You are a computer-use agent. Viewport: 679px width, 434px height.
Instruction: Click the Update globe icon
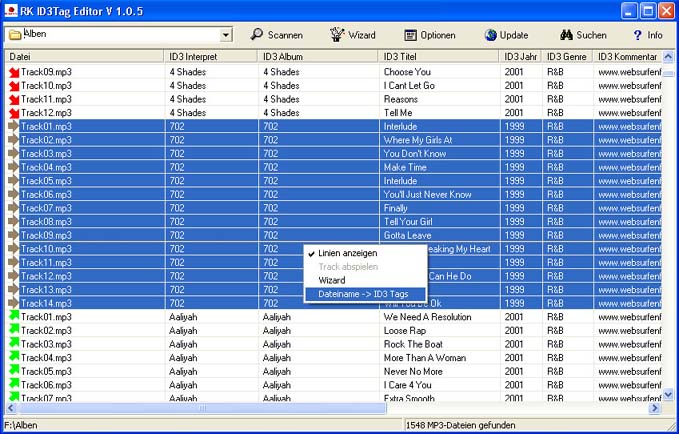492,35
